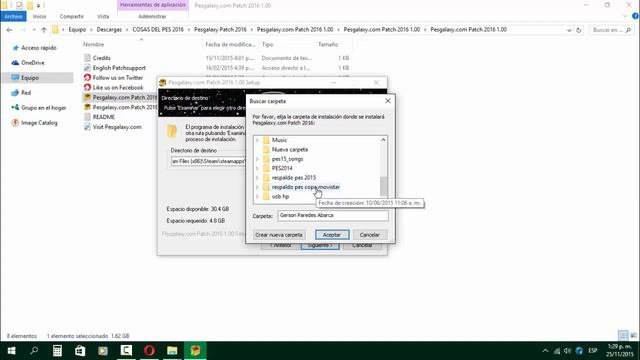Click the volume icon in system tray

click(567, 351)
